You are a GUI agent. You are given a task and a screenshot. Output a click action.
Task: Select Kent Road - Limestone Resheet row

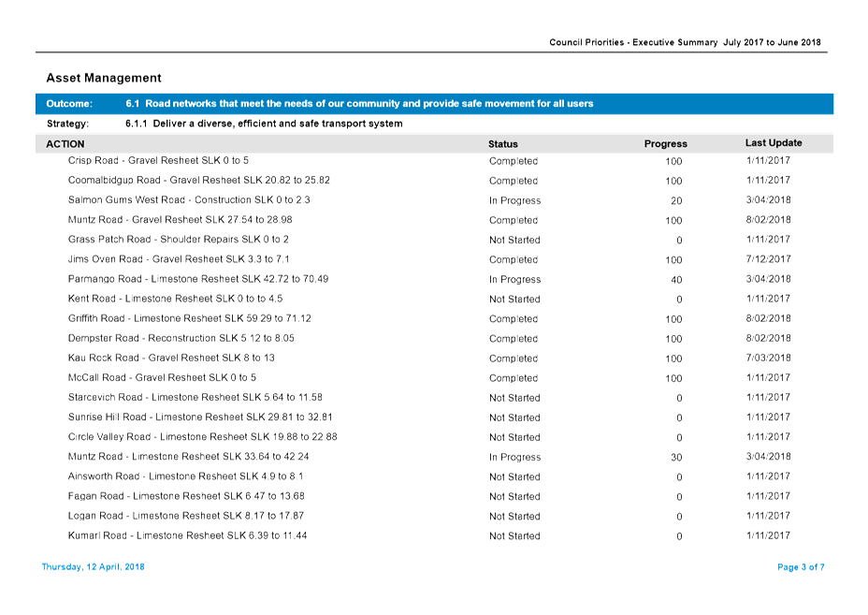click(435, 300)
